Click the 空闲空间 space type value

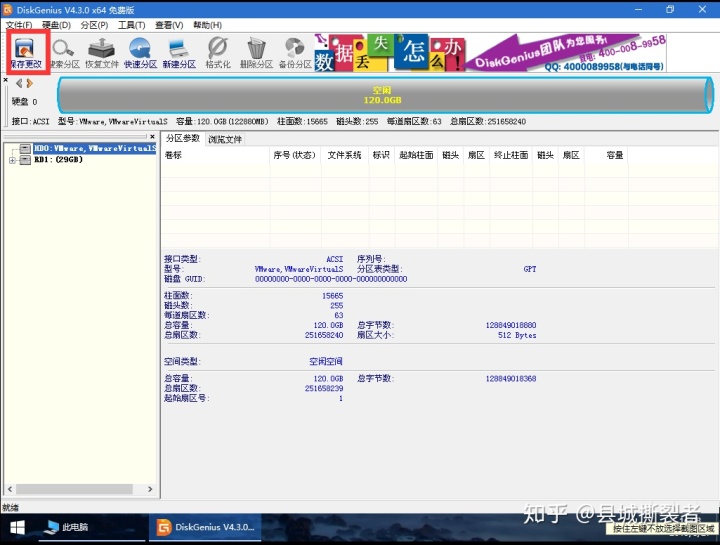[x=326, y=361]
